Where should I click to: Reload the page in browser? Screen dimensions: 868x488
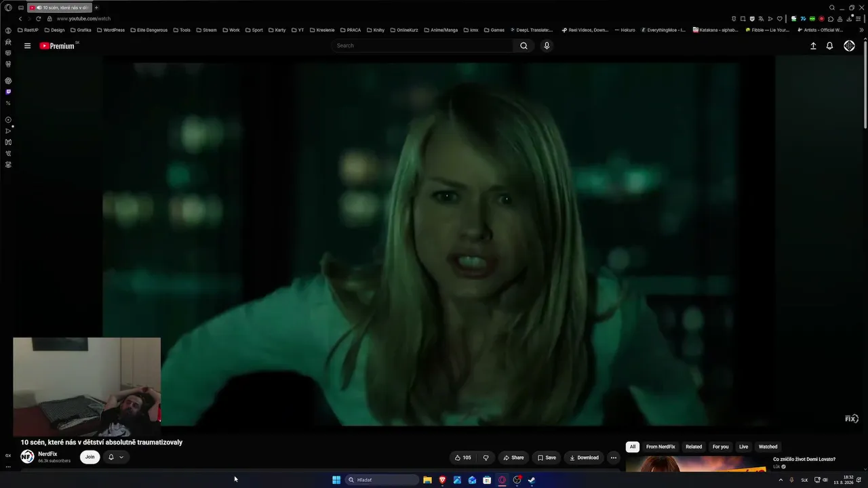click(38, 18)
